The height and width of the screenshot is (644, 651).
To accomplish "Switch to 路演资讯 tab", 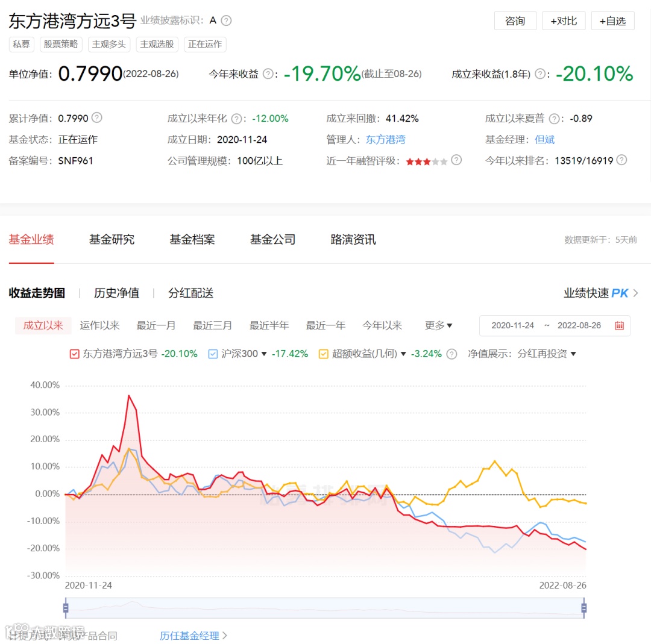I will click(353, 239).
